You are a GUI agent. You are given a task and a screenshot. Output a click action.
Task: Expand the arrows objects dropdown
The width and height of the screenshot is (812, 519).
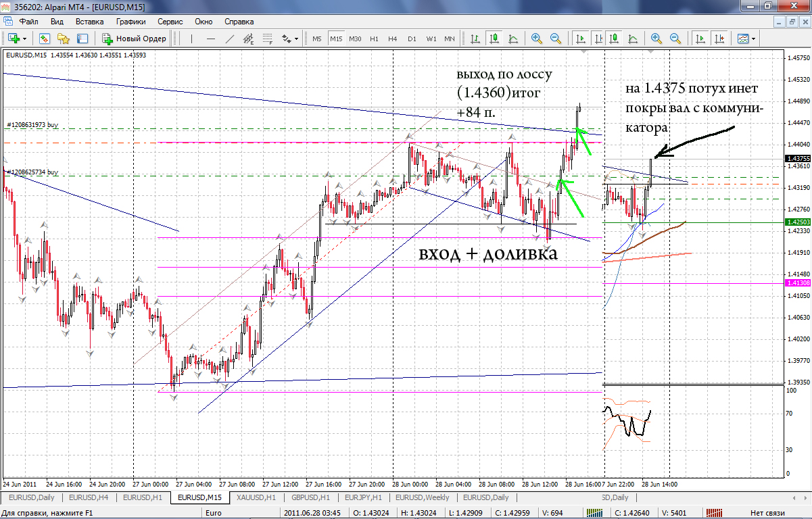tap(296, 39)
